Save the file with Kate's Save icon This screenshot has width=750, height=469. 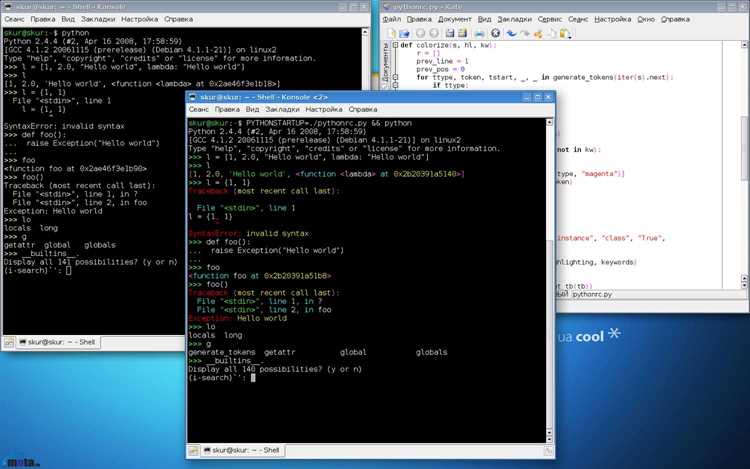click(450, 33)
